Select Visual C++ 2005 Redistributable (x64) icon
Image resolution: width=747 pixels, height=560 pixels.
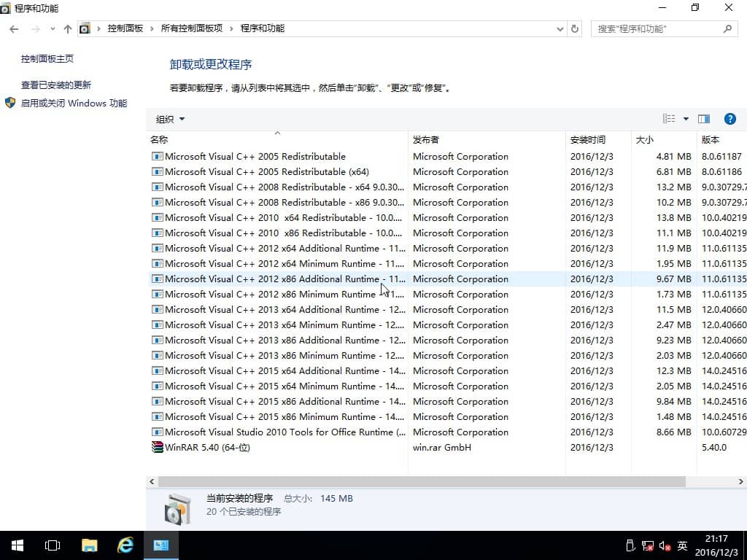tap(158, 171)
